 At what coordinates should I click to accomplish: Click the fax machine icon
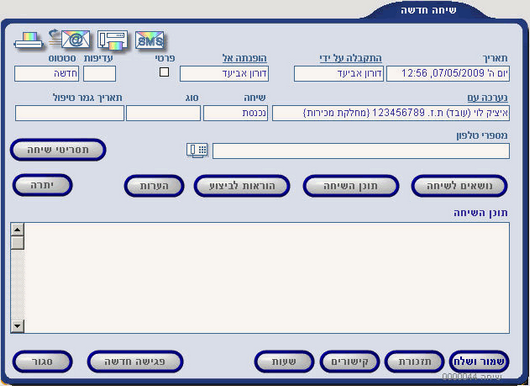pos(113,40)
